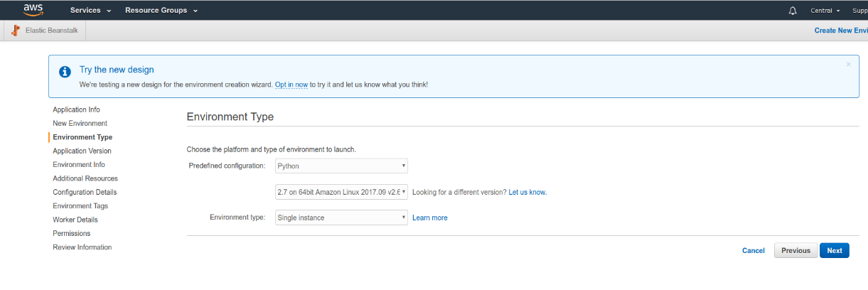Open the platform version dropdown
The image size is (868, 290).
[341, 192]
